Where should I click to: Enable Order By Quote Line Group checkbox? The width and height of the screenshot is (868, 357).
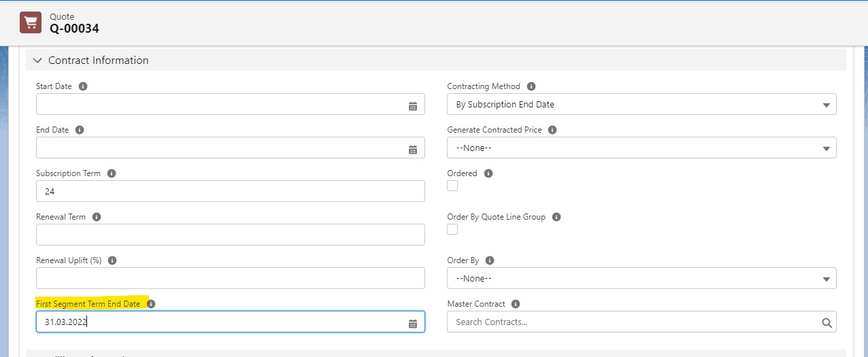[452, 229]
